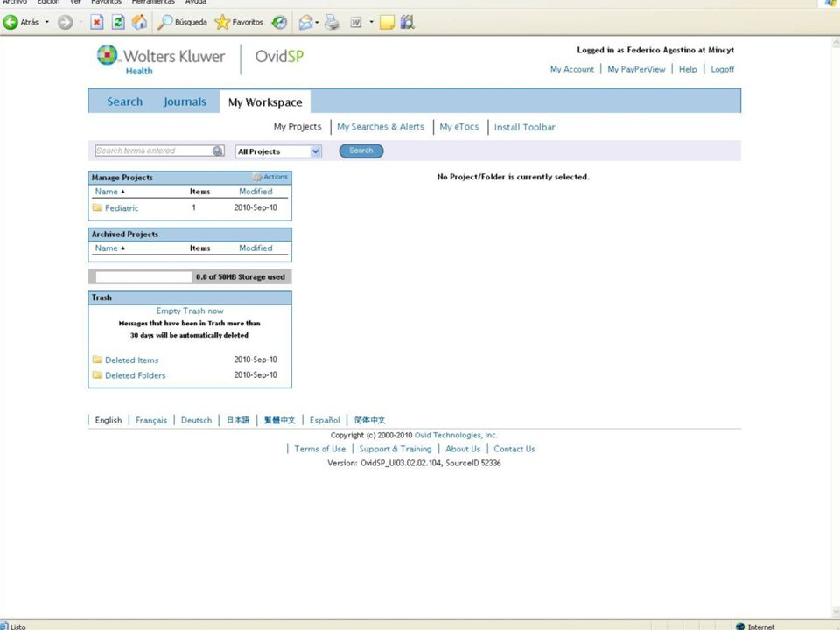Click the text "No Project/Folder is currently selected."
840x630 pixels.
click(x=514, y=177)
